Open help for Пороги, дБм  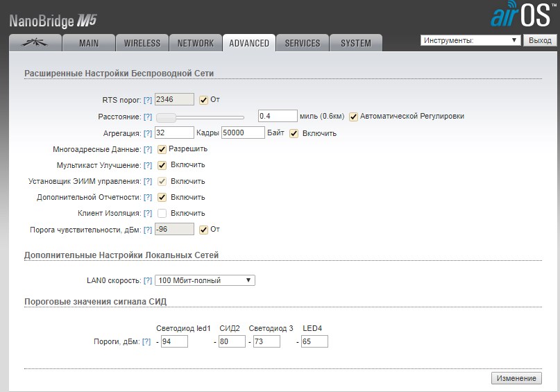click(146, 341)
